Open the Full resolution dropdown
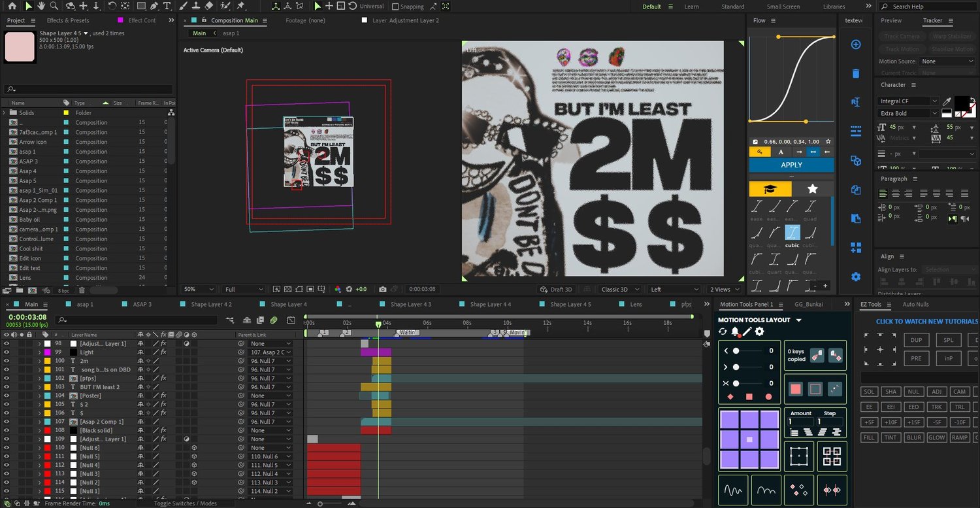 click(243, 289)
